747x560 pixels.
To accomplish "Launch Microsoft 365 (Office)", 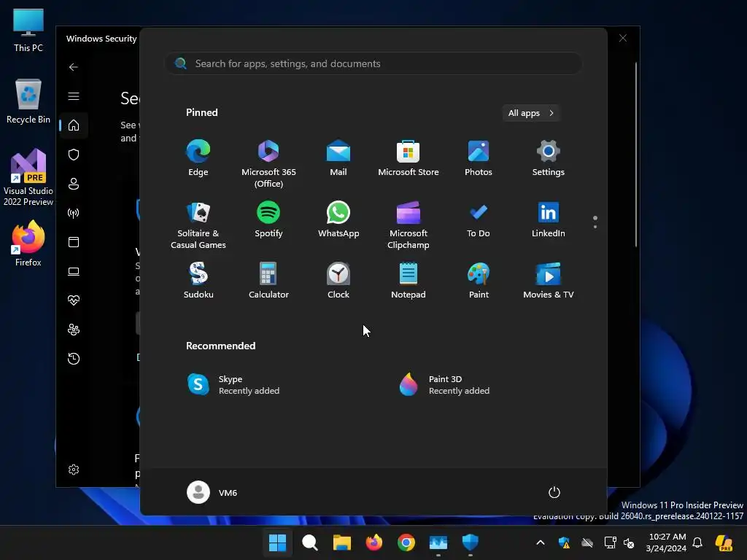I will 268,164.
